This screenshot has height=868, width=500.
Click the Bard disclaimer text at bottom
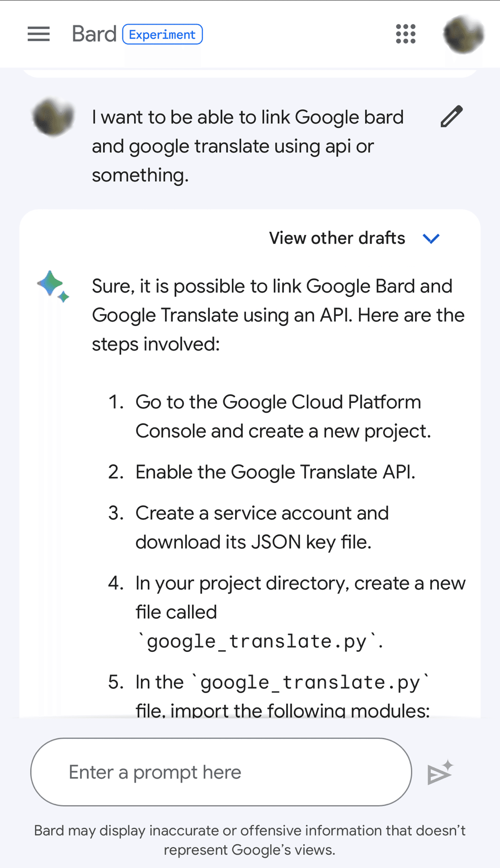click(250, 840)
